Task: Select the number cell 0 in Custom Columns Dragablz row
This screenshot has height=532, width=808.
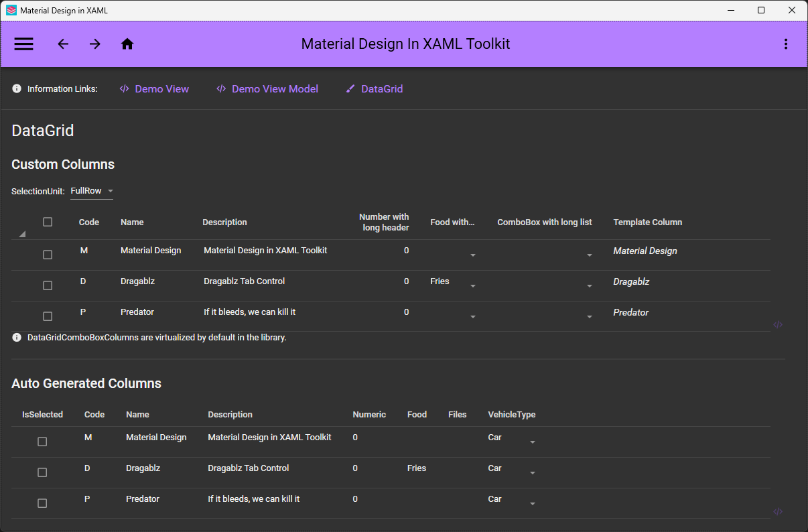Action: pos(407,281)
